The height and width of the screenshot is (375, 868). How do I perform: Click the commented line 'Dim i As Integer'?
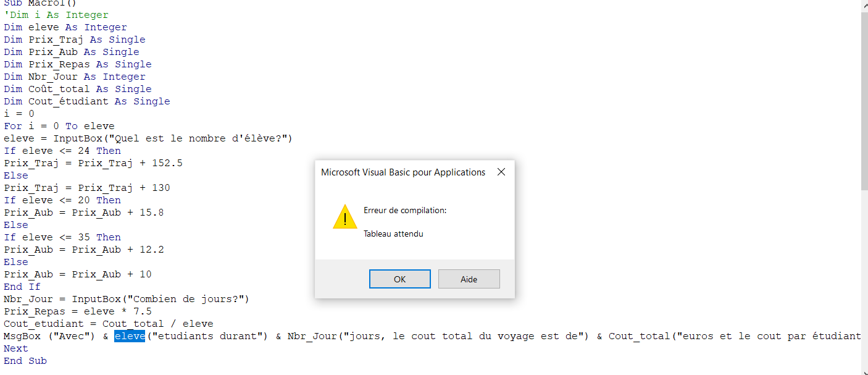(56, 15)
